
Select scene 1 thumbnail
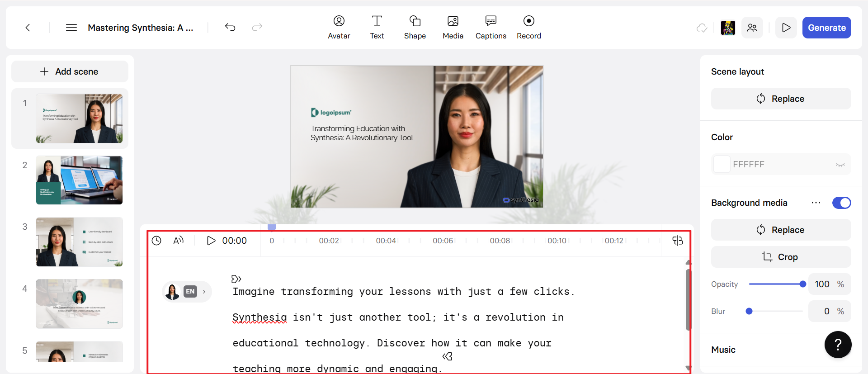pos(79,118)
